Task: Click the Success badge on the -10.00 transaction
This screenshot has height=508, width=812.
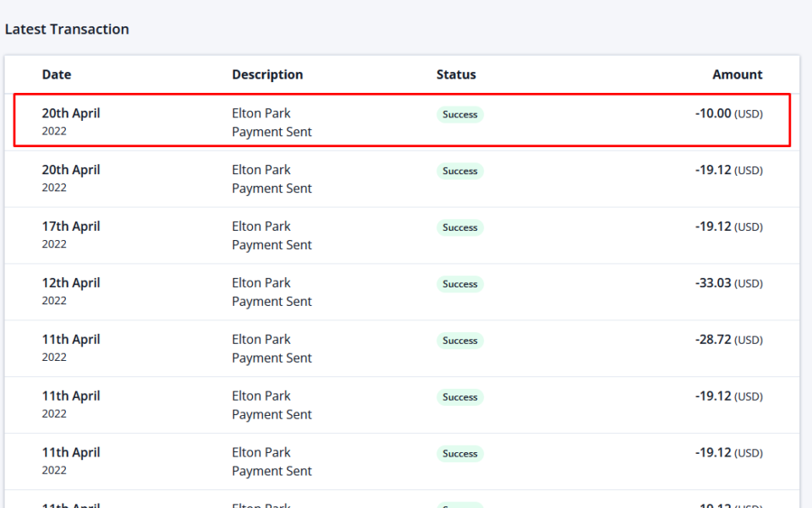Action: (x=460, y=114)
